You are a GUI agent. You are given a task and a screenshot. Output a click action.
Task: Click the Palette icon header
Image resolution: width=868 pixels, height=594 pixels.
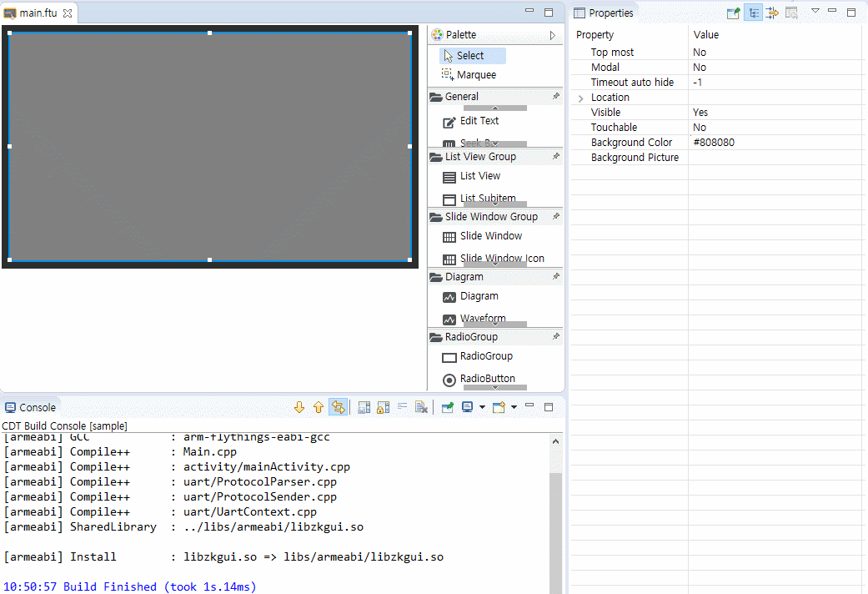click(x=437, y=35)
